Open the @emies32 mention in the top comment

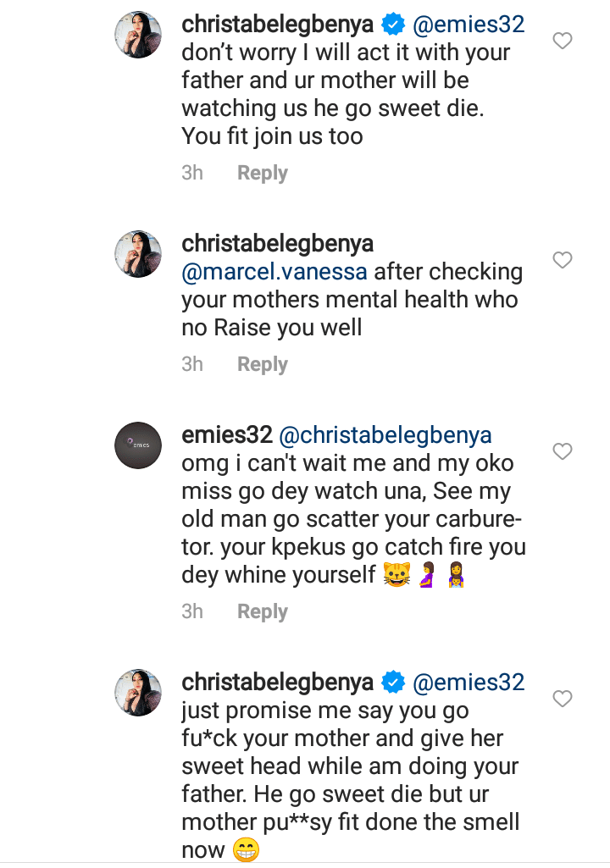[469, 25]
